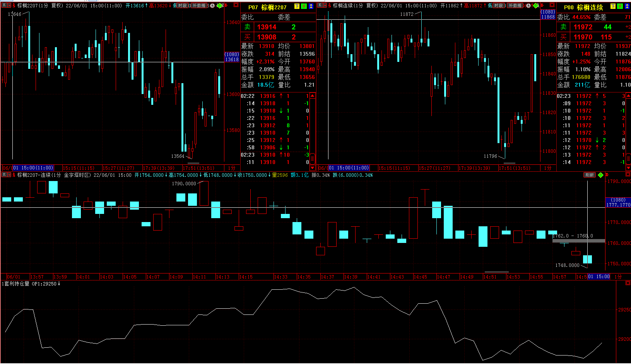Select the 金字塔时区 label in spread chart title
The image size is (631, 364).
[77, 175]
